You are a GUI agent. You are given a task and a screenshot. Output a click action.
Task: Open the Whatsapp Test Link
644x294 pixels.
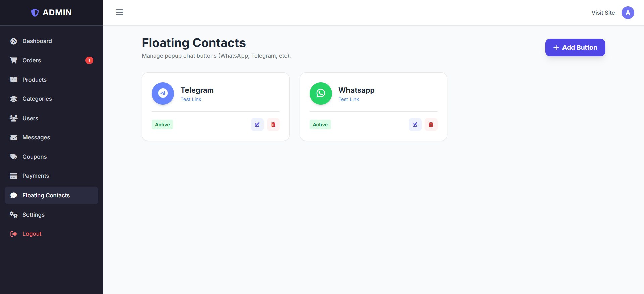point(348,99)
